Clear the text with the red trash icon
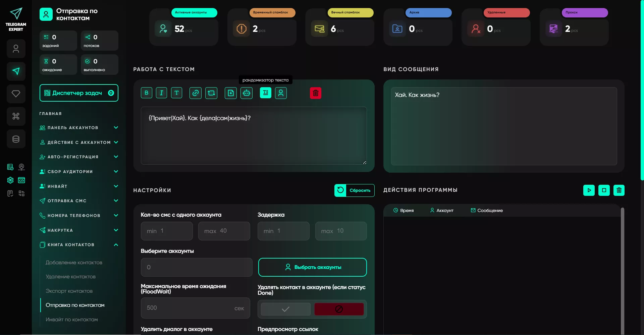644x335 pixels. tap(316, 93)
